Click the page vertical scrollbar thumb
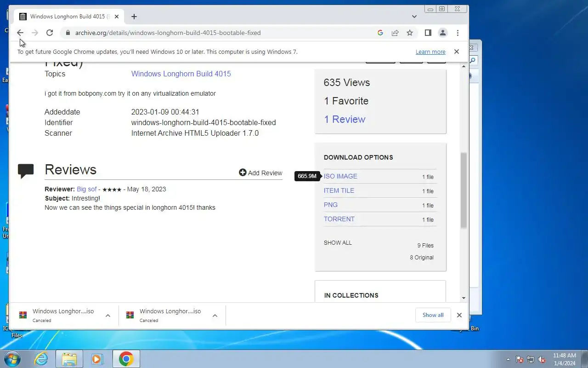Viewport: 588px width, 368px height. pos(464,190)
